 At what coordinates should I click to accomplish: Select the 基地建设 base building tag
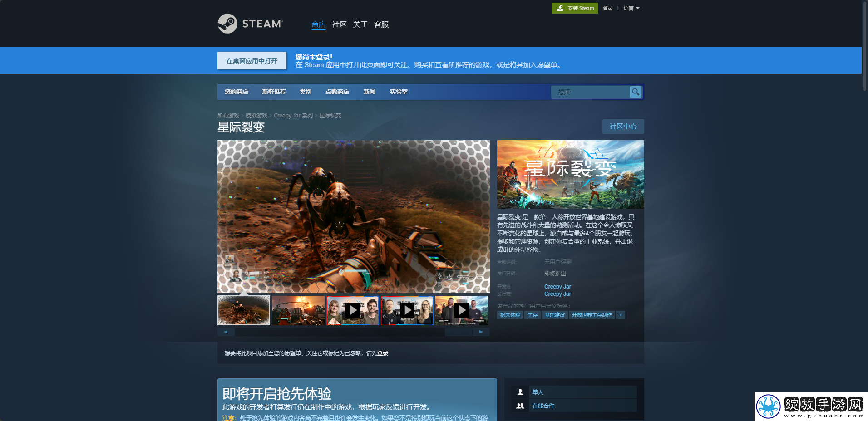pos(554,315)
